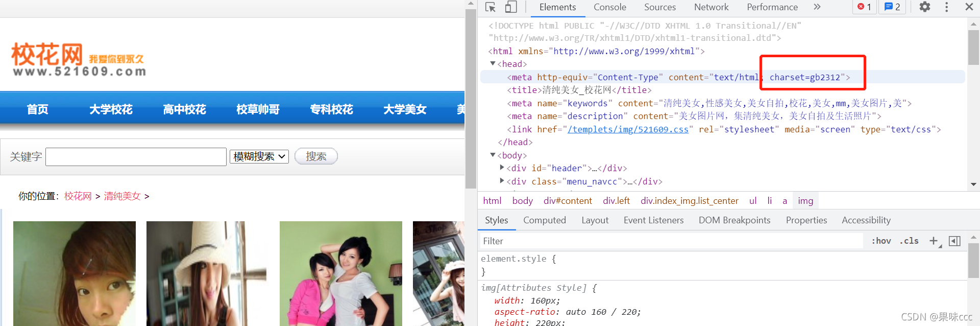Open the 专科校花 nav item
Viewport: 980px width, 326px height.
click(331, 109)
